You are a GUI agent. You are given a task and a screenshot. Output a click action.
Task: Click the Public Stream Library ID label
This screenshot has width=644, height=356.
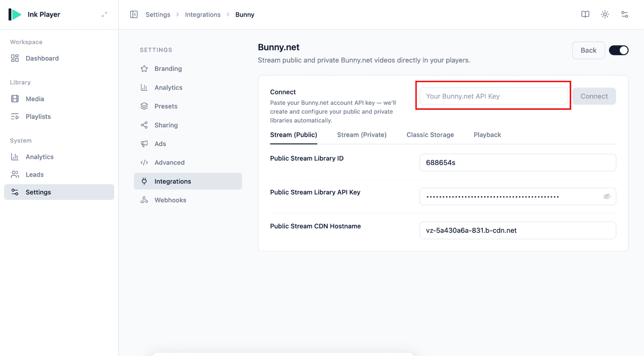coord(307,158)
